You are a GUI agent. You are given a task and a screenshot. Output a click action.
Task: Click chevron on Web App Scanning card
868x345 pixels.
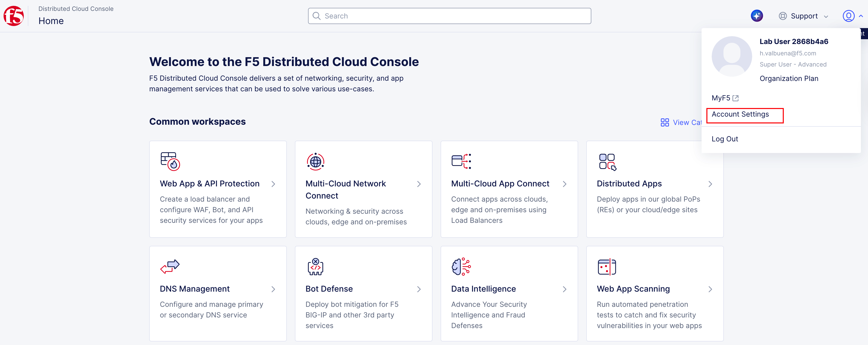click(x=710, y=289)
